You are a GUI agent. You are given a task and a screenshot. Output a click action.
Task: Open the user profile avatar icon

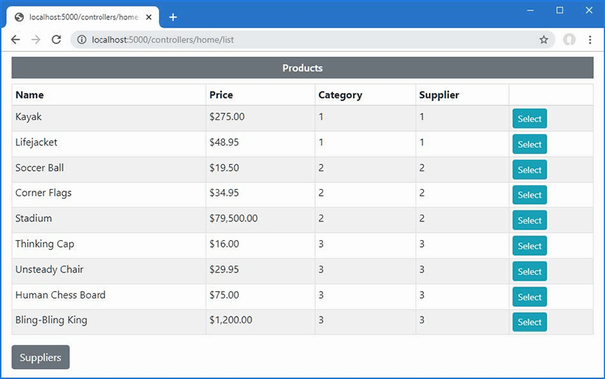569,40
